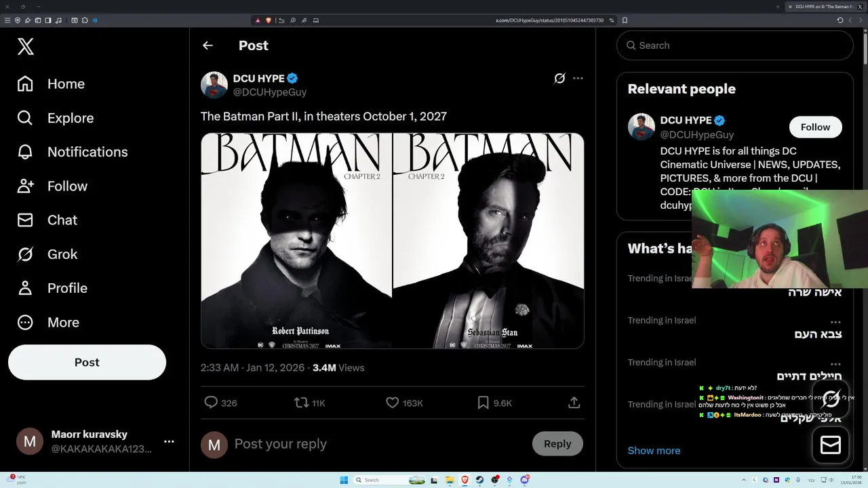
Task: Focus the Post your reply field
Action: pyautogui.click(x=380, y=444)
